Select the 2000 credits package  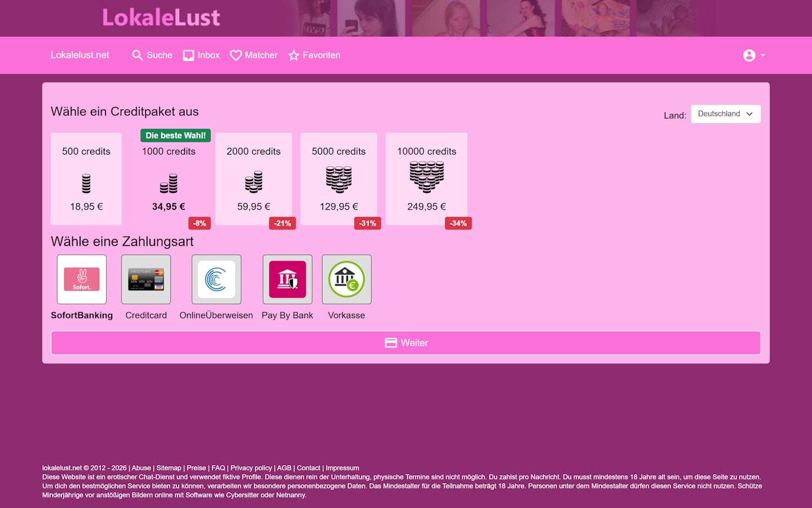coord(254,179)
